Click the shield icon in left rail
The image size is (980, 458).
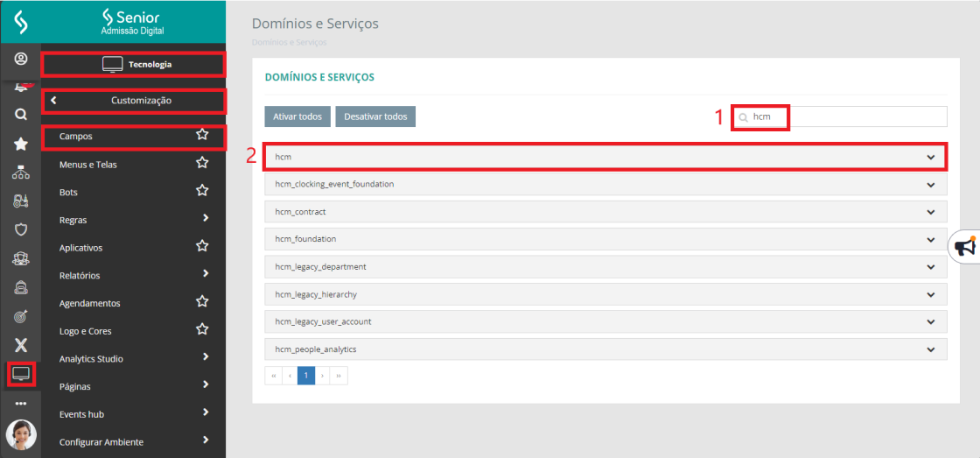pyautogui.click(x=21, y=229)
